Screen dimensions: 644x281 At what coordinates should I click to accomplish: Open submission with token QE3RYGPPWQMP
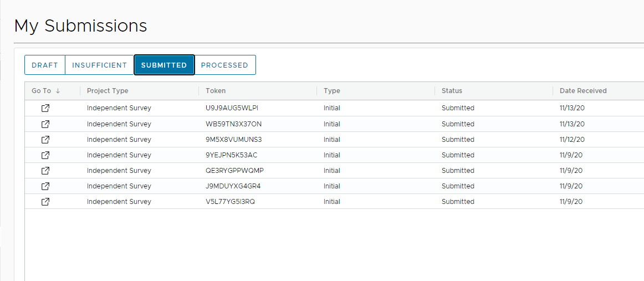[46, 170]
